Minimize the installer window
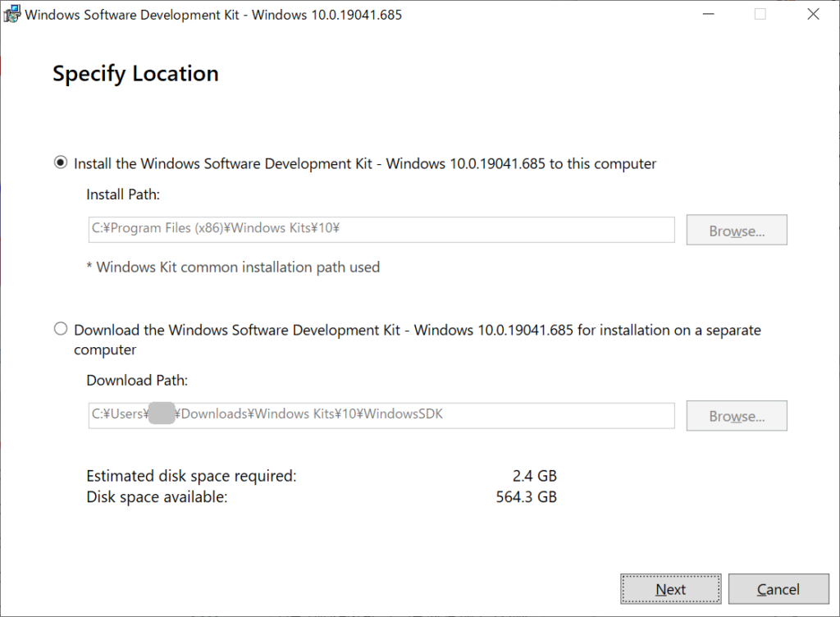 click(x=707, y=14)
